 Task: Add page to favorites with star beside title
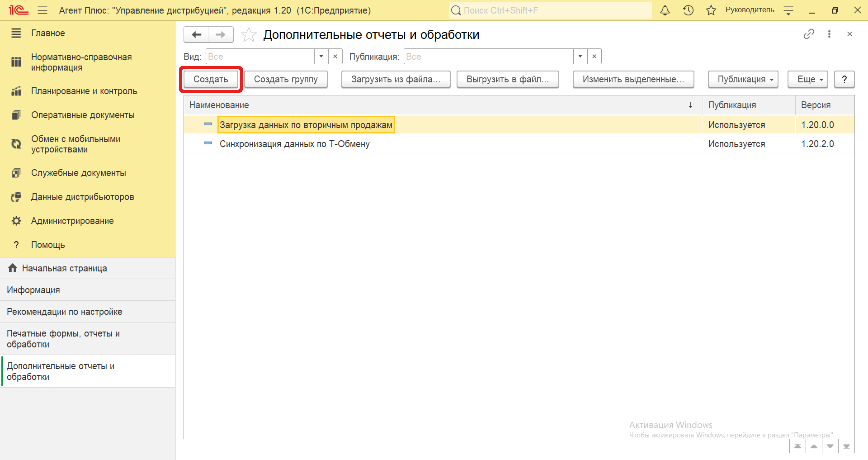tap(249, 35)
